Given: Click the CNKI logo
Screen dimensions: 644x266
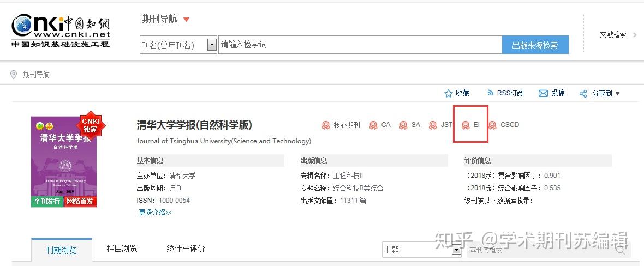Looking at the screenshot, I should coord(61,31).
